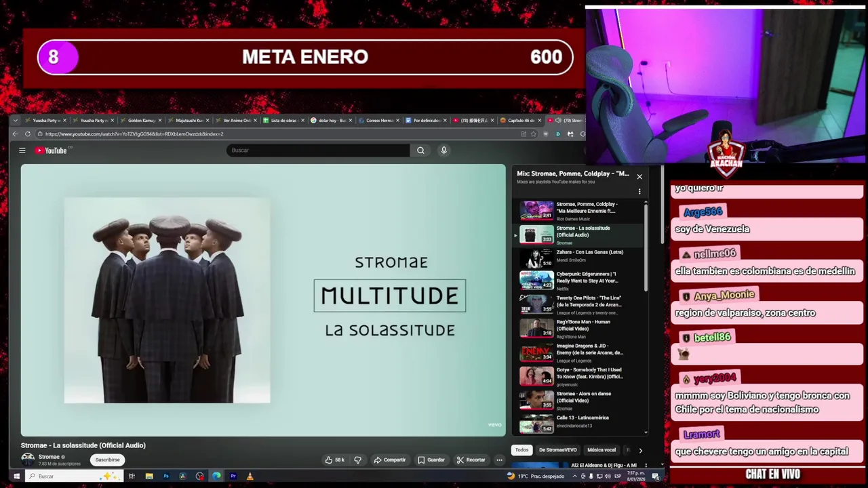Screen dimensions: 868x488
Task: Play Imagine Dragons Enemy from playlist
Action: pyautogui.click(x=578, y=352)
